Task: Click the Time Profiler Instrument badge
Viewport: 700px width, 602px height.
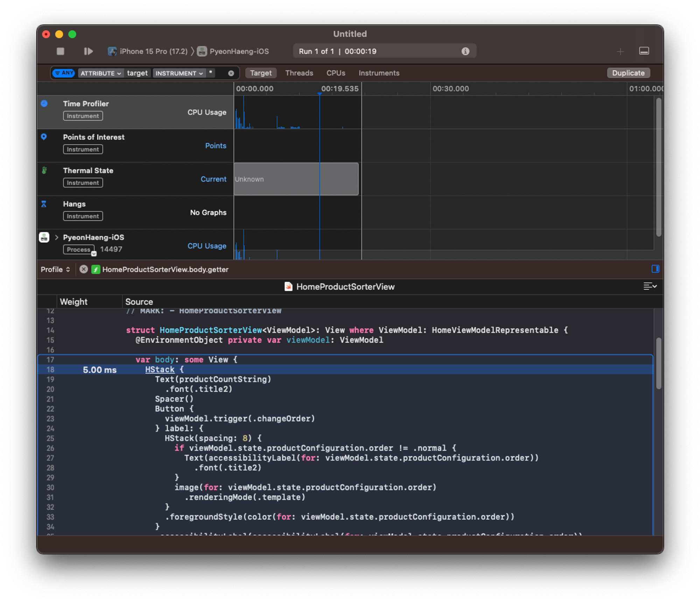Action: point(83,116)
